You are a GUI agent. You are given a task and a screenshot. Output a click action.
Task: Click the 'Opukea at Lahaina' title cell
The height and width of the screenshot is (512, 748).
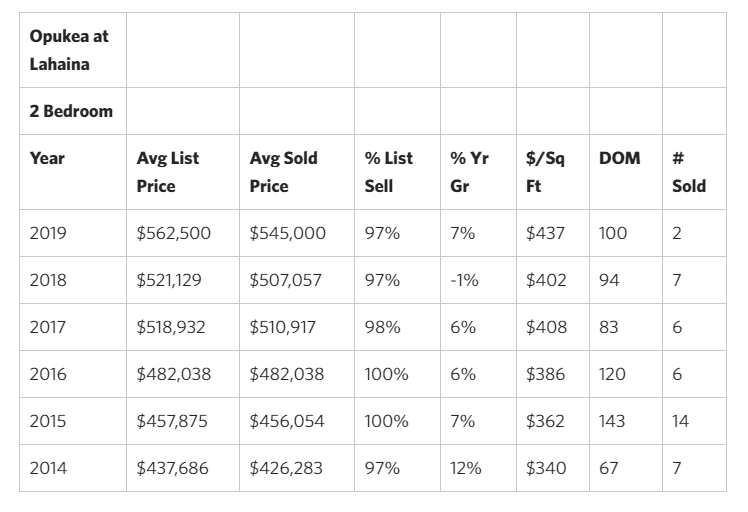pyautogui.click(x=70, y=49)
